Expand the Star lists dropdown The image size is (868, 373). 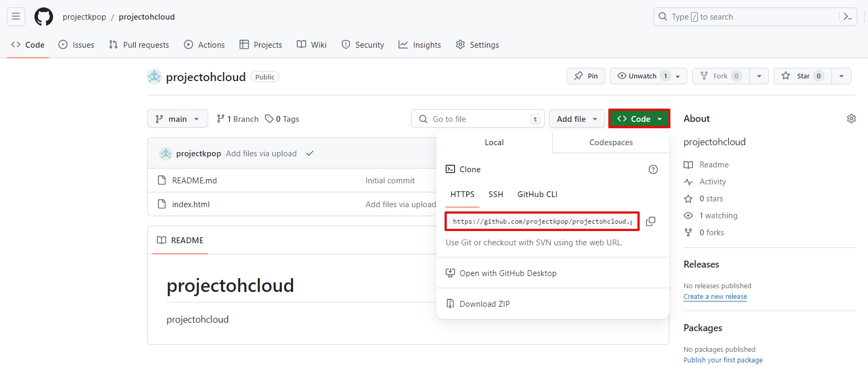point(842,76)
